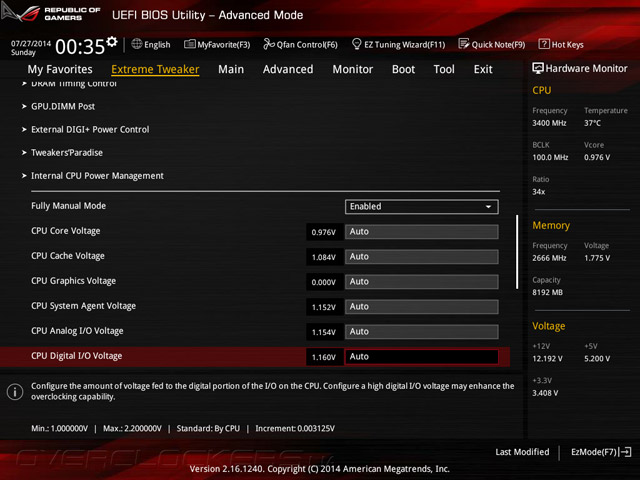Click the 07/27/2014 date text
This screenshot has height=480, width=640.
point(31,43)
